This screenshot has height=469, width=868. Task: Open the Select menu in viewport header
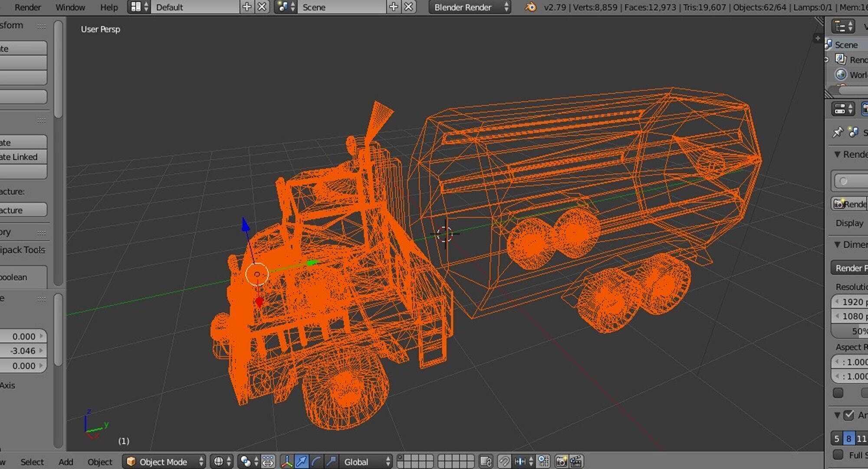coord(32,462)
